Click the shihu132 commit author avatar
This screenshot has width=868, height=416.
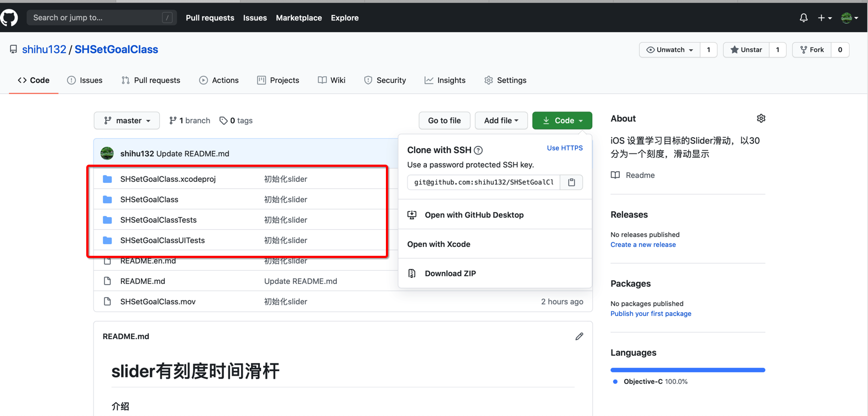107,154
